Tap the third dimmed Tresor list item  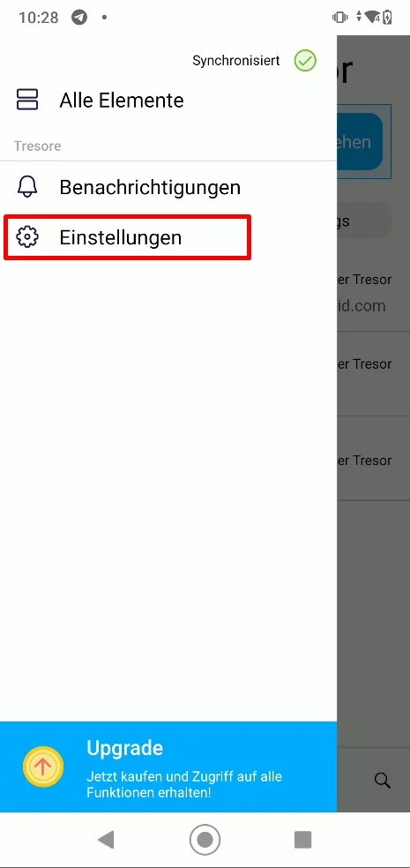[374, 459]
